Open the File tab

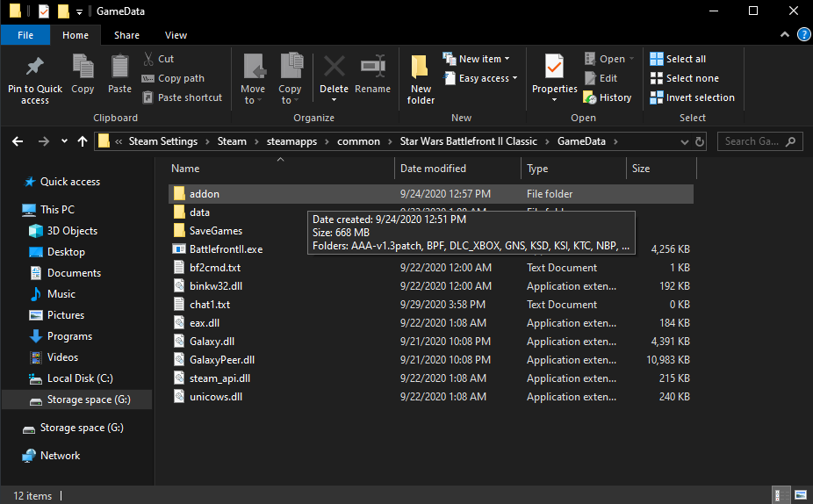pyautogui.click(x=25, y=35)
